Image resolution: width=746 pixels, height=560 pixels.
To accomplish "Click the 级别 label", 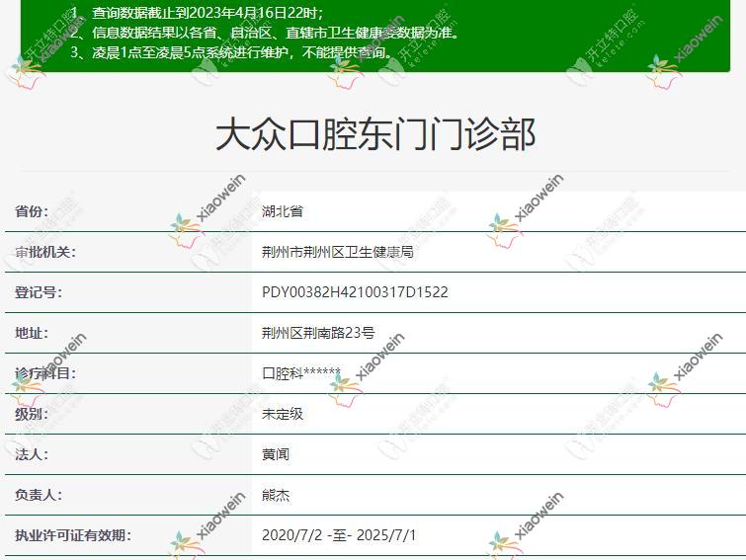I will [x=32, y=414].
